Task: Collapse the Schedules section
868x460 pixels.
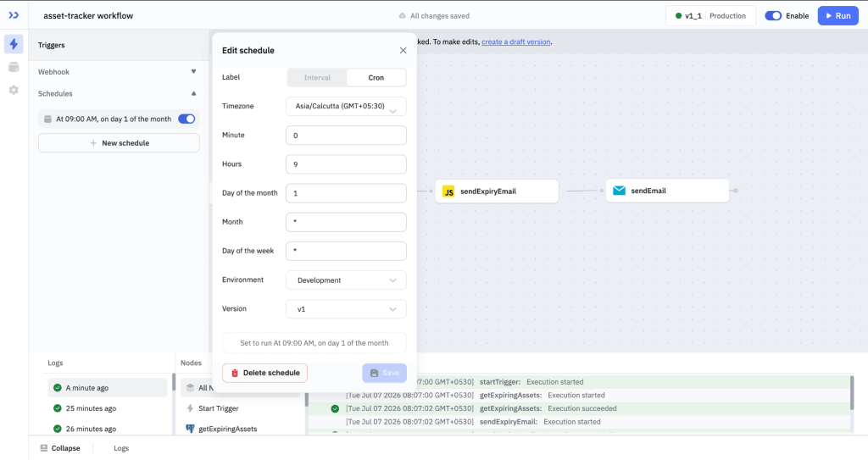Action: click(116, 93)
